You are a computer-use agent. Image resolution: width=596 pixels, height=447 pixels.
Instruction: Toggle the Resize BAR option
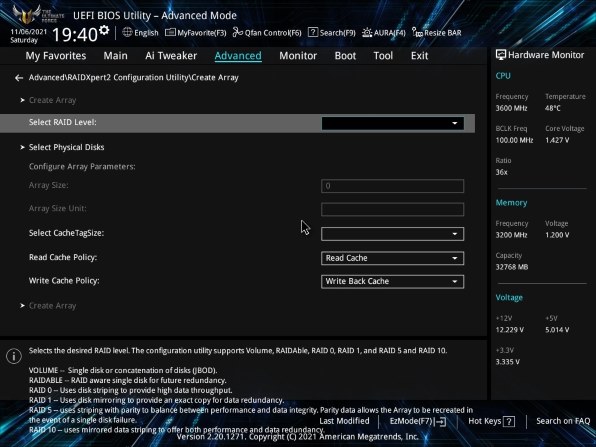pyautogui.click(x=437, y=33)
